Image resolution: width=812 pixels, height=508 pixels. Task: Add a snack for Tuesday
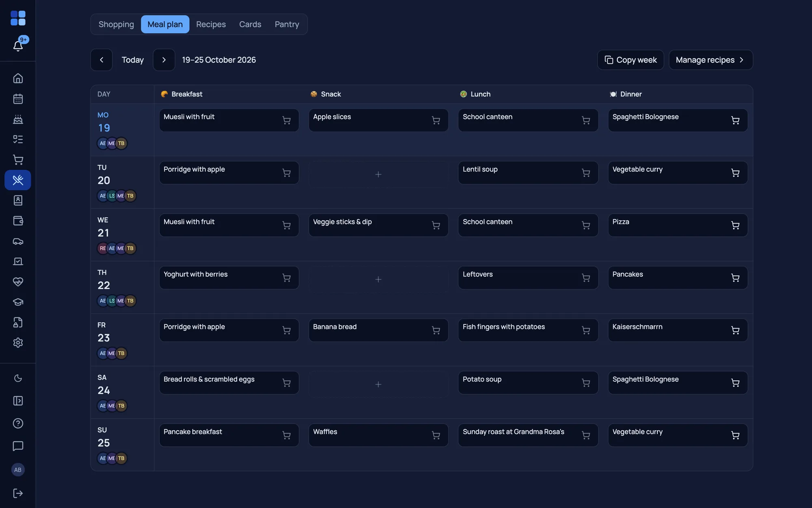pos(378,174)
